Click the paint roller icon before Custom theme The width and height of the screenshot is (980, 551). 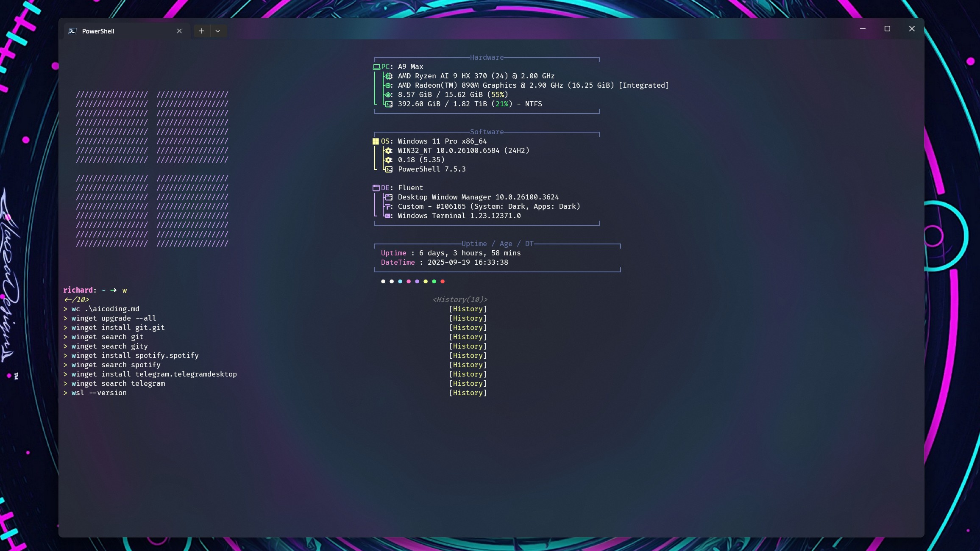(388, 207)
